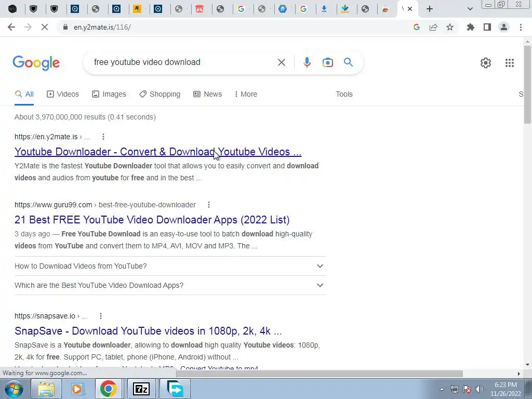Screen dimensions: 532x399
Task: Open 7-Zip from the taskbar
Action: click(141, 389)
